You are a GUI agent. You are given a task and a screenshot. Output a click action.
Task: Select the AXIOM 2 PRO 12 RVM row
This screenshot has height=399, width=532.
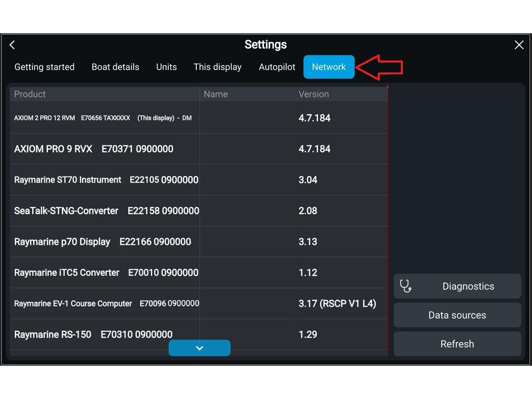pos(199,118)
